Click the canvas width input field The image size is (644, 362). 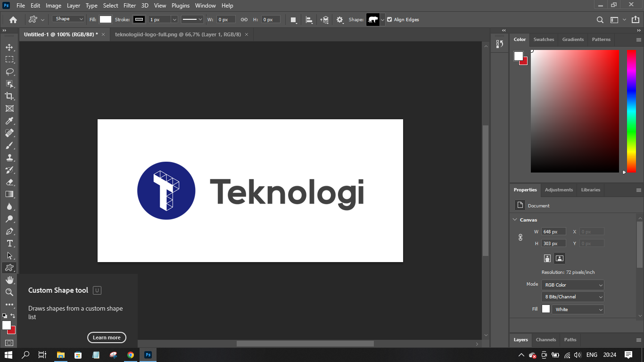553,231
